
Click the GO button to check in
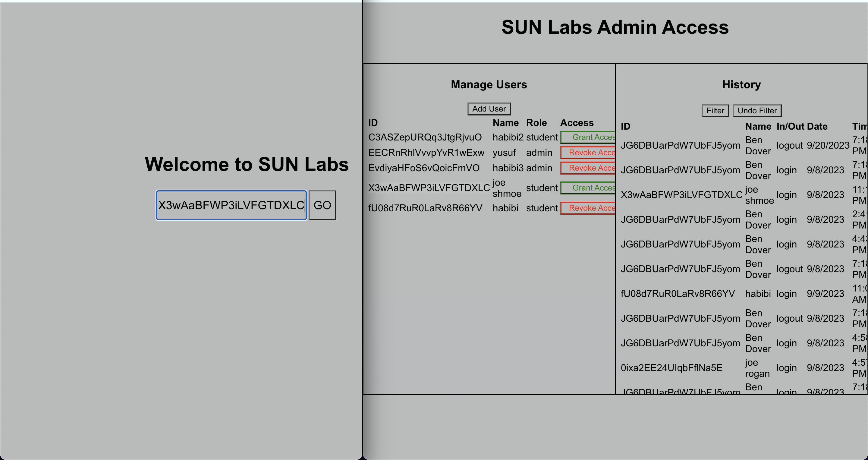pyautogui.click(x=322, y=205)
